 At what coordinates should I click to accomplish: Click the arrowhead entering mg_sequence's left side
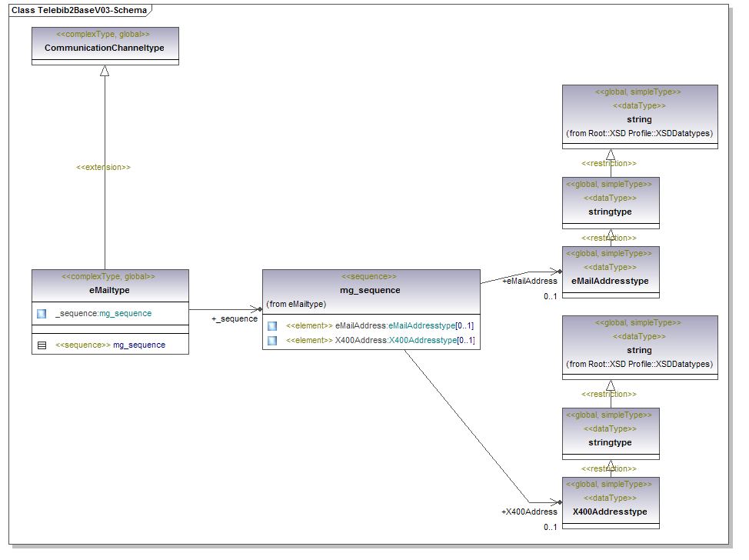click(258, 309)
